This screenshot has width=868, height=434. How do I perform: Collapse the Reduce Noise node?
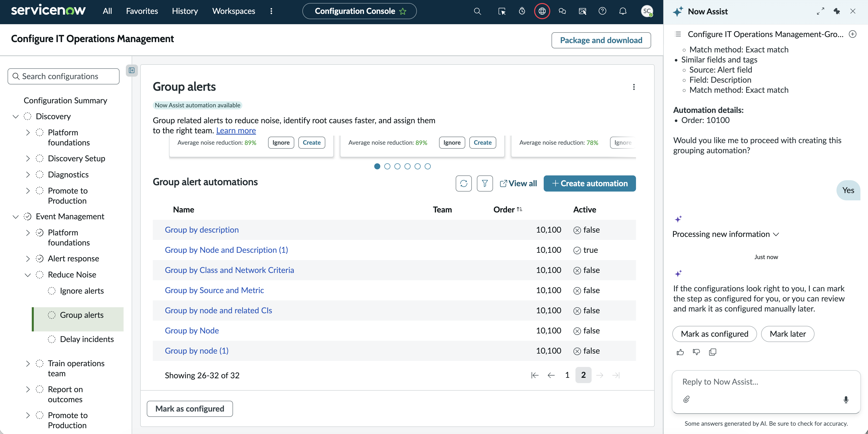28,275
